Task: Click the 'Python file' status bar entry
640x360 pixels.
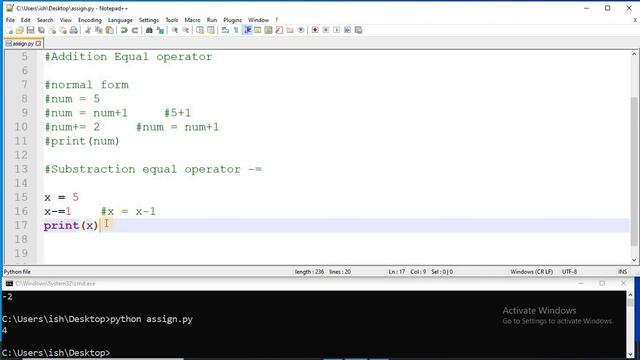Action: [17, 272]
